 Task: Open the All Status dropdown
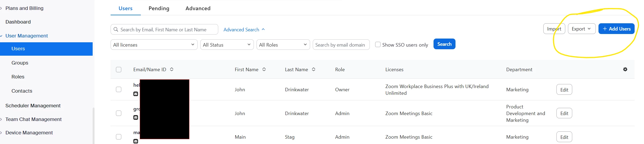click(x=227, y=45)
